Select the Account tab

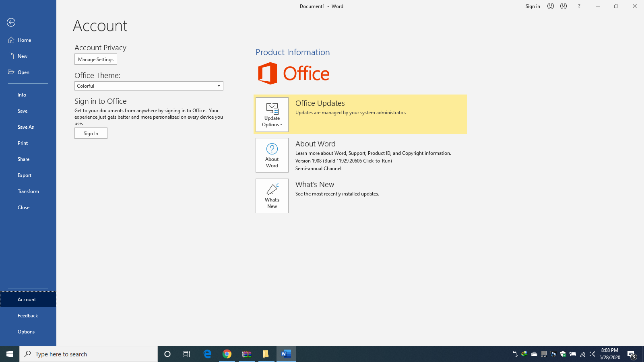[x=28, y=300]
